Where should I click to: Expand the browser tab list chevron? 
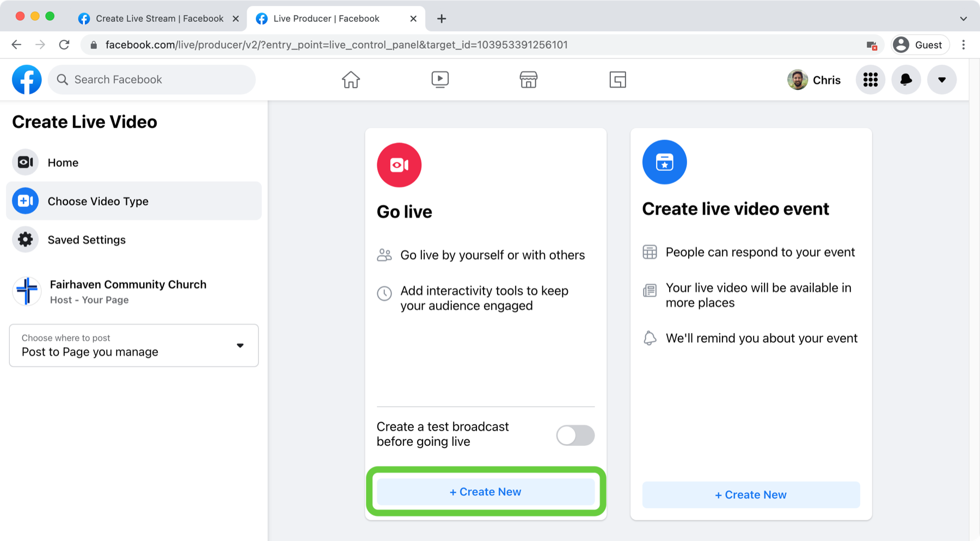(963, 18)
